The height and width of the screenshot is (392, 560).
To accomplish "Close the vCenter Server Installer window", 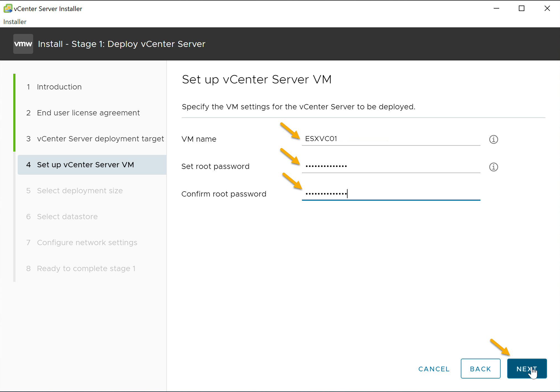I will (547, 9).
